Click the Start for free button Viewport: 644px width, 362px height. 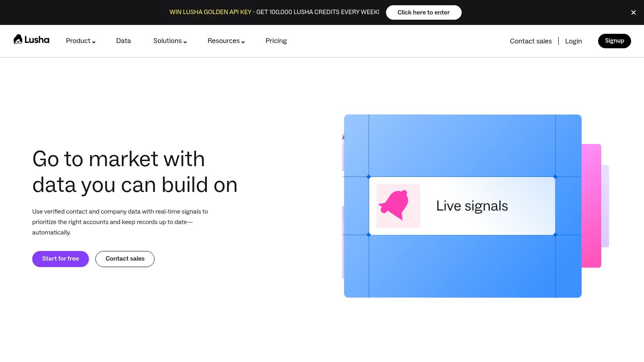pyautogui.click(x=60, y=259)
